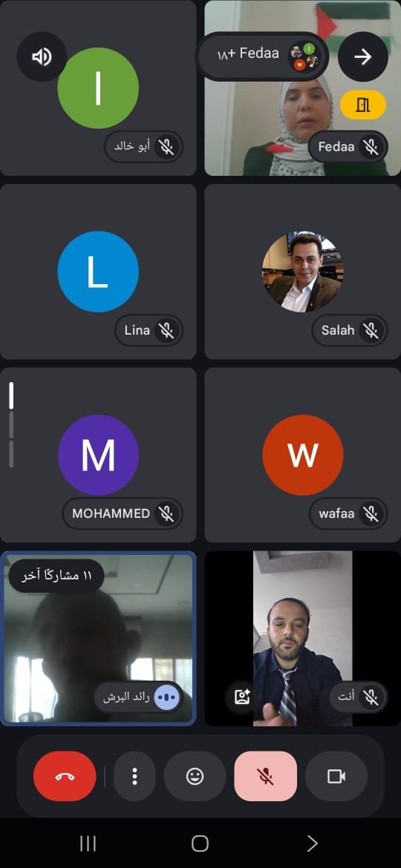Tap the arrow next to Fedaa meeting pill
The image size is (401, 868).
pos(363,56)
